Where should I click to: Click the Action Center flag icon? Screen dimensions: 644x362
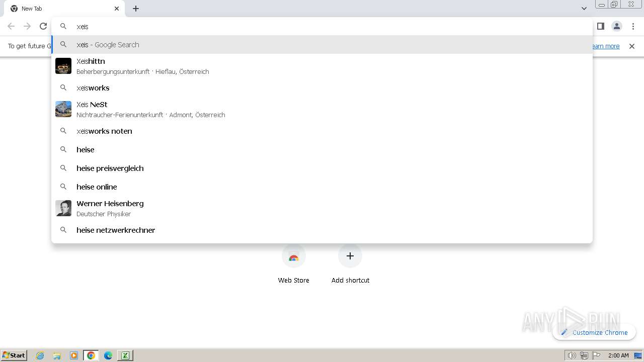click(596, 355)
